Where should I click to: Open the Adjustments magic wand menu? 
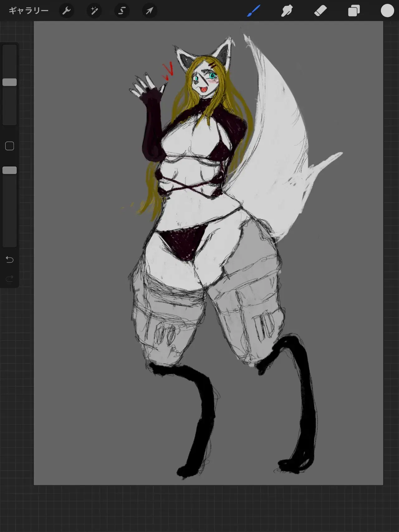coord(94,11)
